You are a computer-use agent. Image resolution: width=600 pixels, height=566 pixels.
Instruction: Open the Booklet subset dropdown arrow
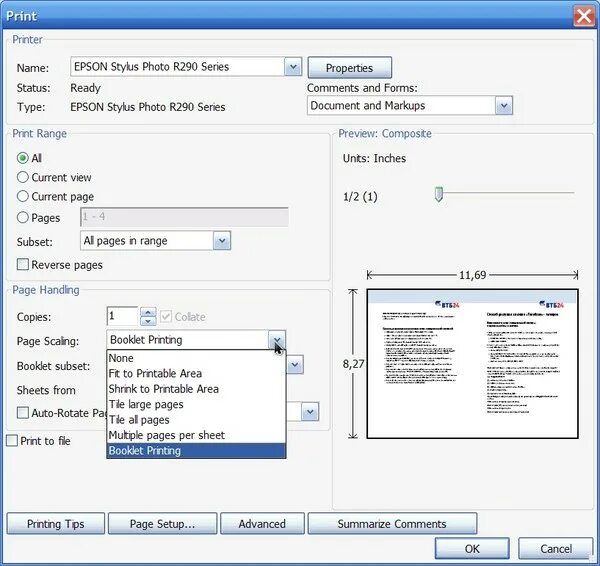[295, 365]
